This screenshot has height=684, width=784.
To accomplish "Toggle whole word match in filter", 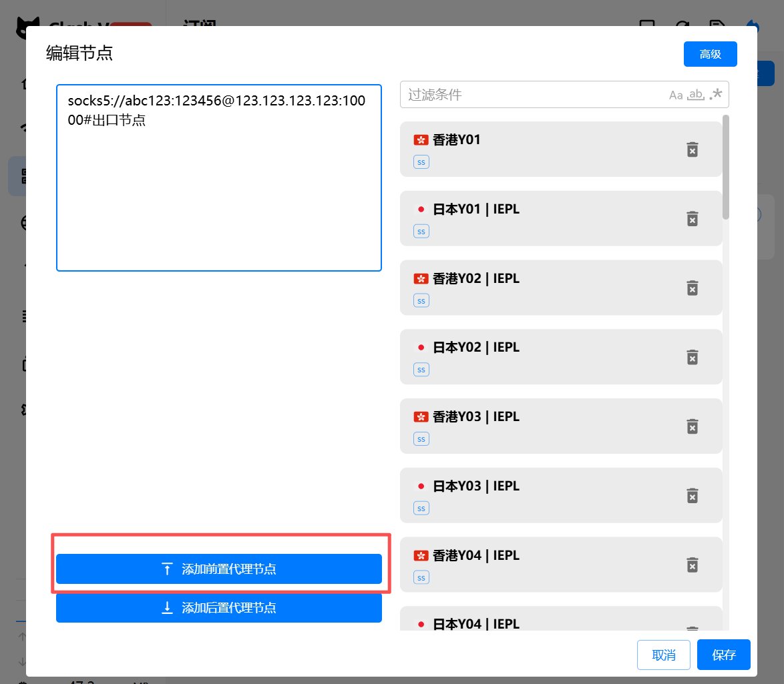I will (x=695, y=95).
